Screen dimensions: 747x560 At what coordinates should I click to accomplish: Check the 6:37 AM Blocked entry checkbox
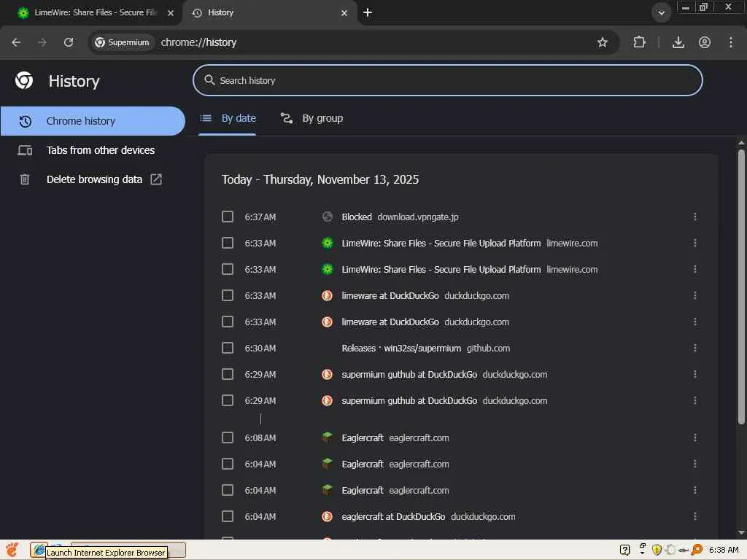pos(228,217)
